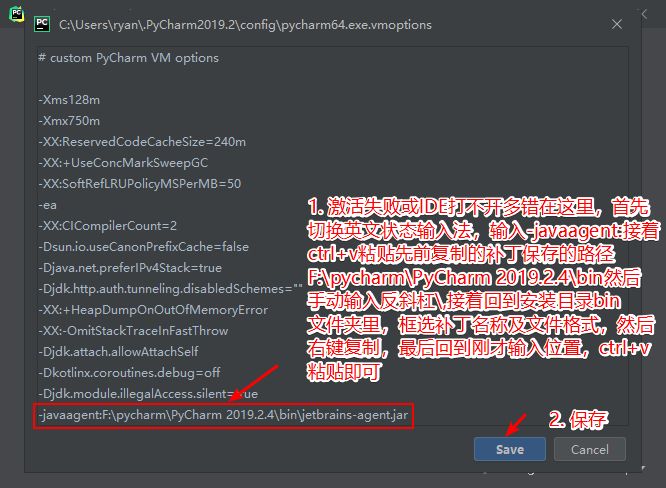The image size is (666, 488).
Task: Place cursor in the -javaagent line
Action: [x=223, y=415]
